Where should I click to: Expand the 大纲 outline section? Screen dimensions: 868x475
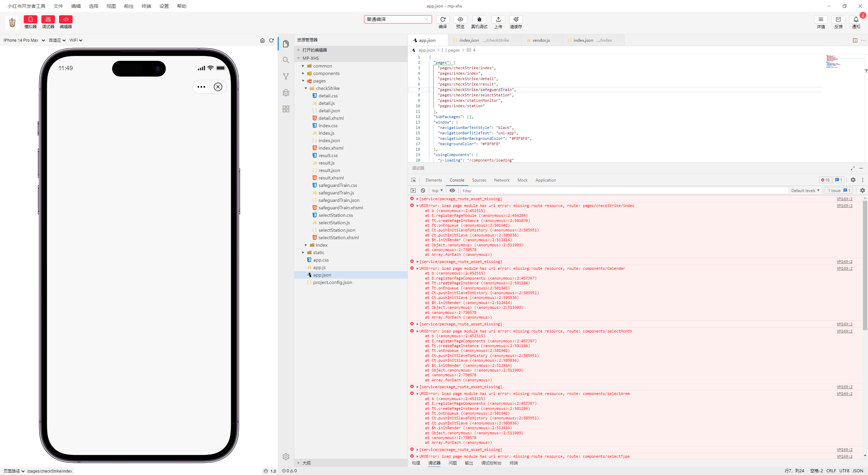[x=351, y=463]
